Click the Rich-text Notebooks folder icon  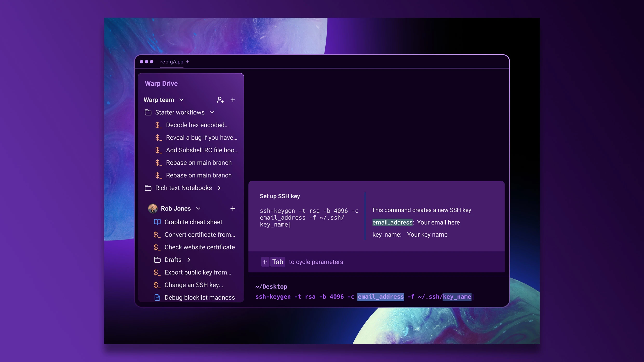click(148, 188)
